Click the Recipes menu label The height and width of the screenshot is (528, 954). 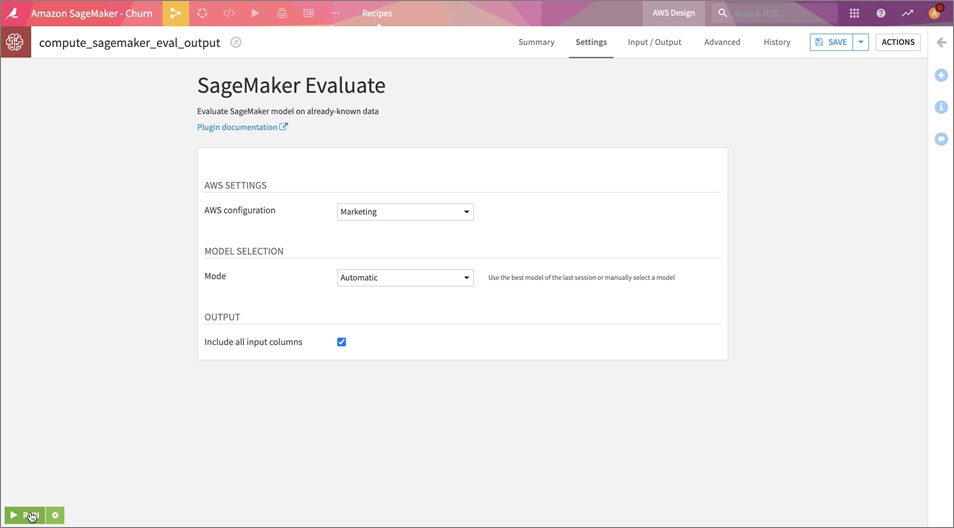(x=377, y=13)
